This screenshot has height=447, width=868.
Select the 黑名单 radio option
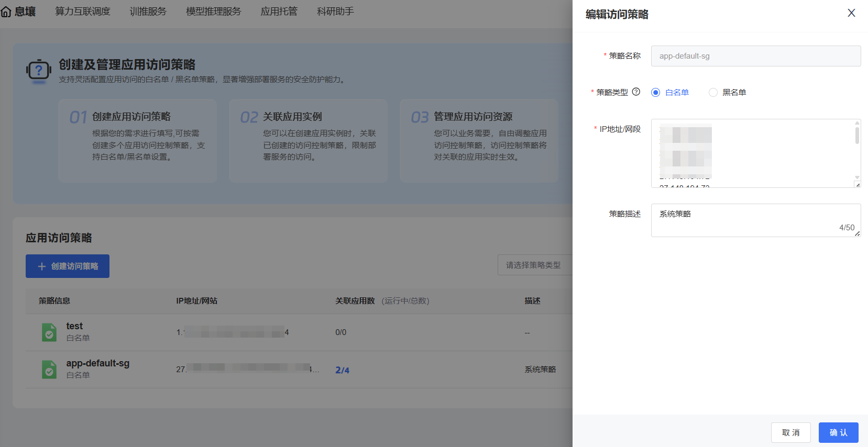click(x=713, y=93)
